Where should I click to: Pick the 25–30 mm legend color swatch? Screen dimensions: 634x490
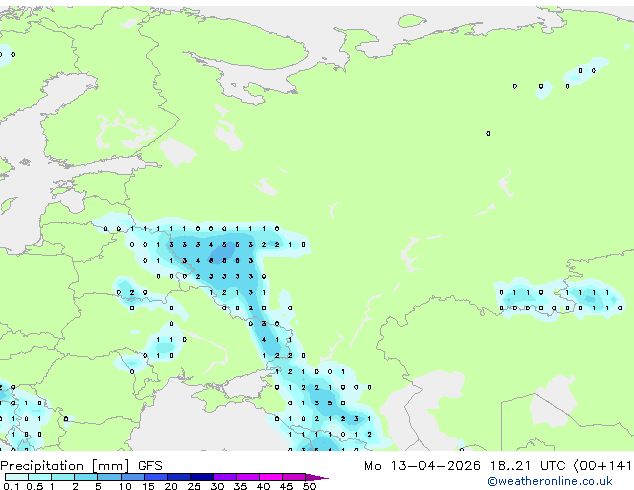(x=202, y=477)
